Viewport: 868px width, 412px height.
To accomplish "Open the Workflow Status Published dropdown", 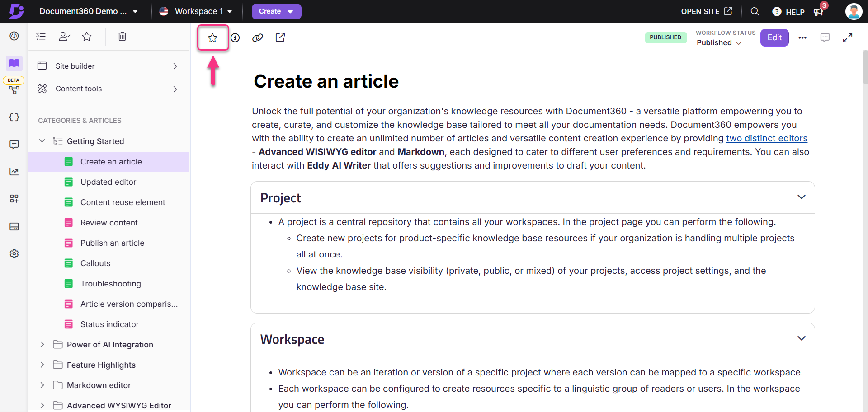I will (x=719, y=43).
